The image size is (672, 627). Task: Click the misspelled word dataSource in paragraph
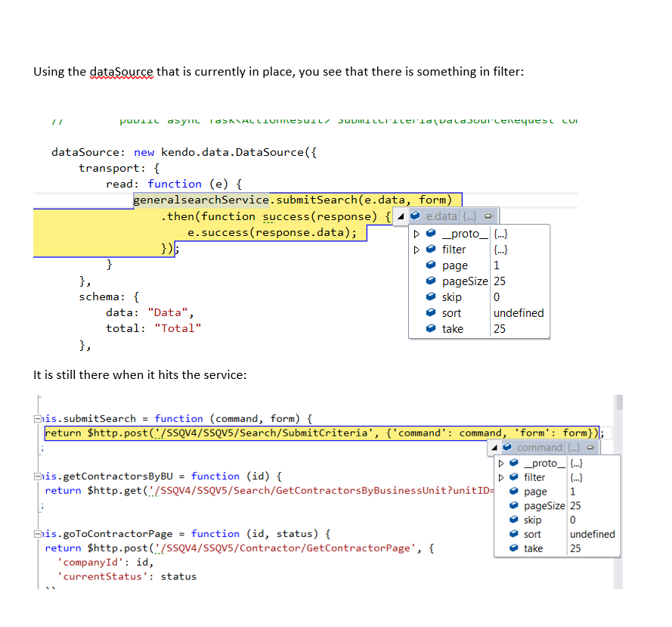pyautogui.click(x=121, y=72)
